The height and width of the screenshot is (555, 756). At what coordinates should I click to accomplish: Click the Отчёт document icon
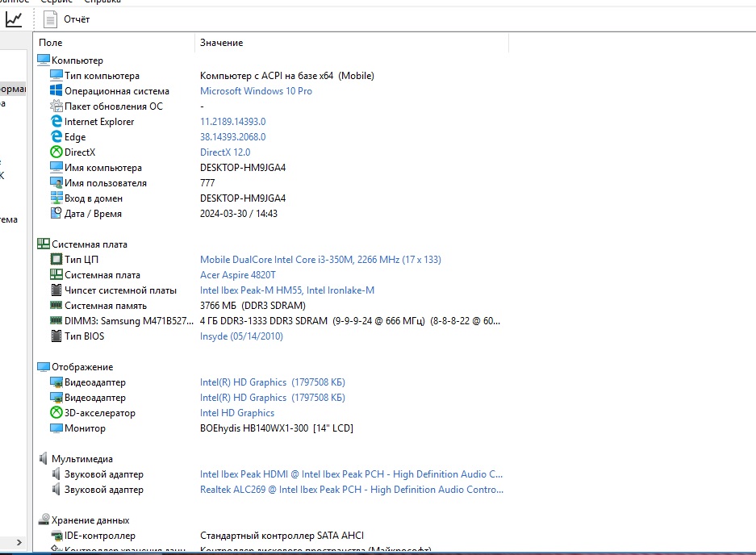51,19
